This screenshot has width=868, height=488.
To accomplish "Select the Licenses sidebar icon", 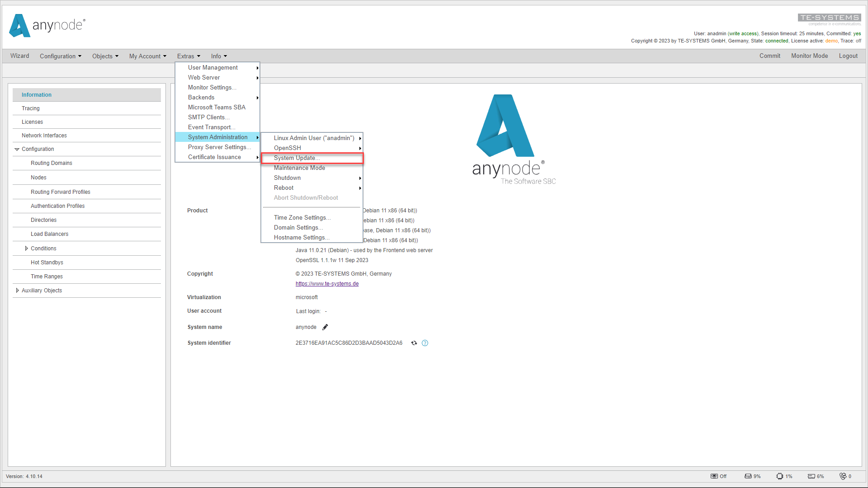I will (32, 122).
